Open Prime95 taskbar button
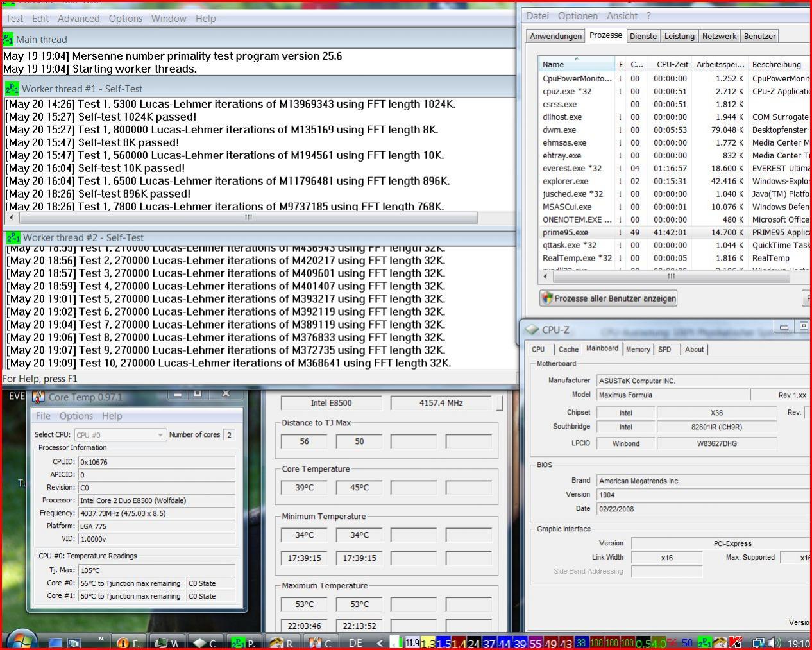 (x=245, y=643)
